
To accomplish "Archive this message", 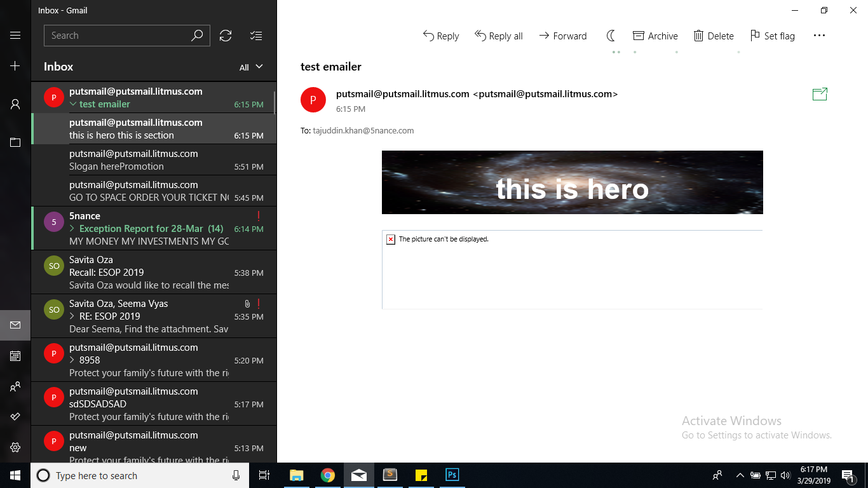I will 655,36.
